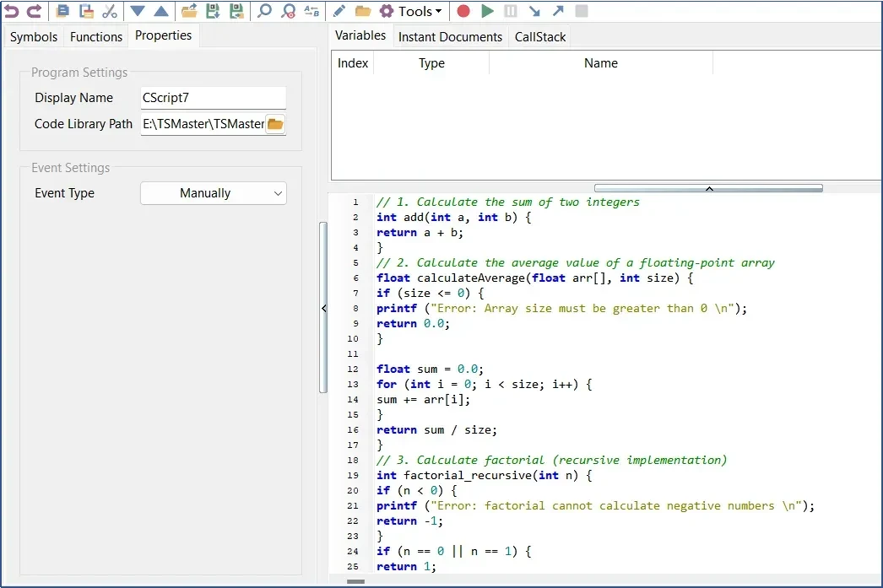Open the Find magnifier tool
883x588 pixels.
(264, 11)
